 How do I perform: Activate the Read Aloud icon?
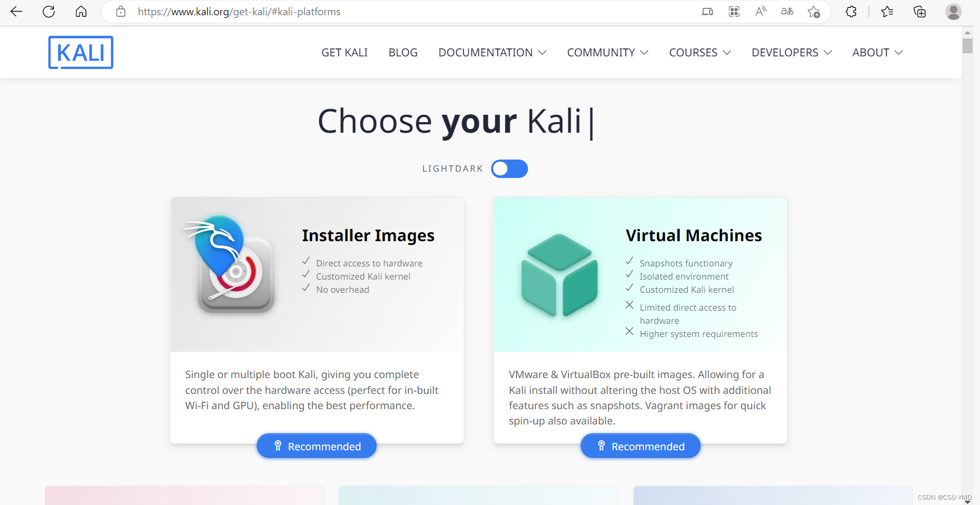point(761,12)
